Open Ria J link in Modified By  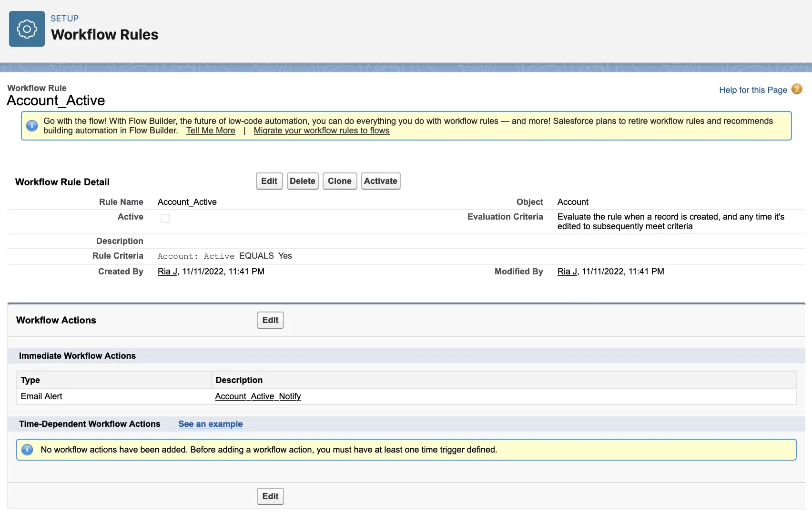tap(567, 272)
